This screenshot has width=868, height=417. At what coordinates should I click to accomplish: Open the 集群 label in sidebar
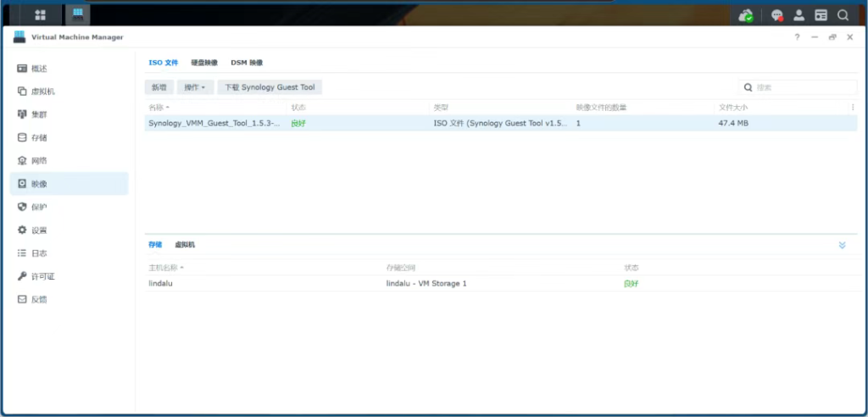[x=39, y=114]
